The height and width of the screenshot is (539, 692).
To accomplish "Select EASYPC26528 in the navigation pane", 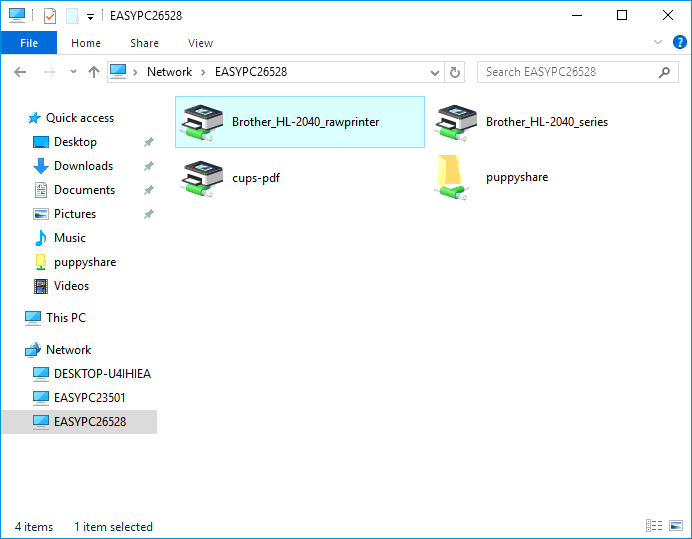I will pyautogui.click(x=79, y=422).
